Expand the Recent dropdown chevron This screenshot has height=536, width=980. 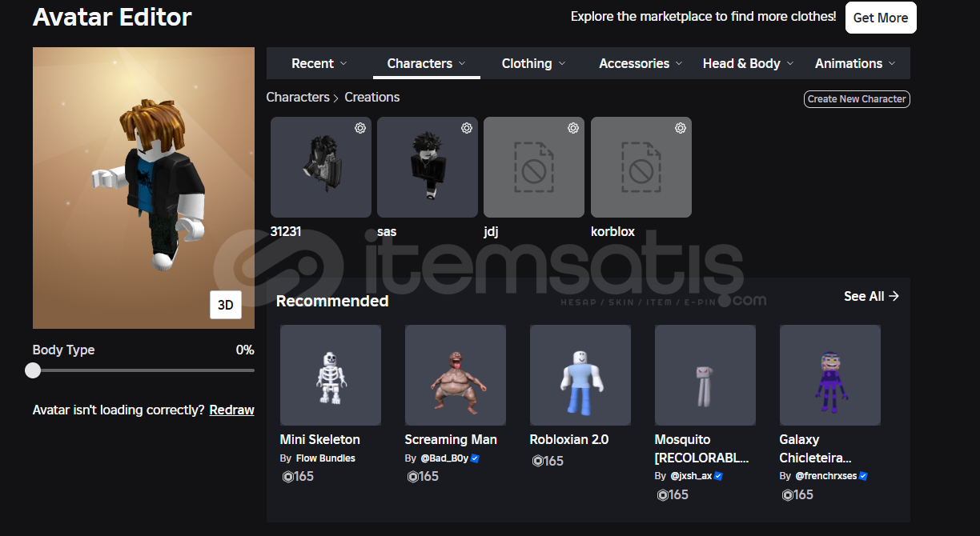coord(343,64)
